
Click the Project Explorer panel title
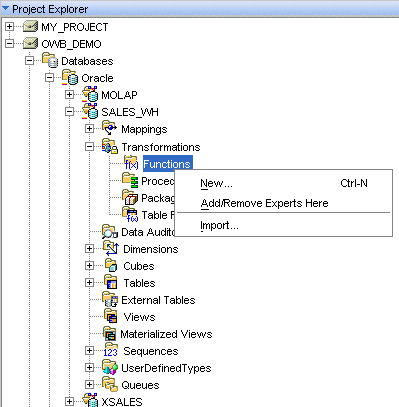(50, 9)
